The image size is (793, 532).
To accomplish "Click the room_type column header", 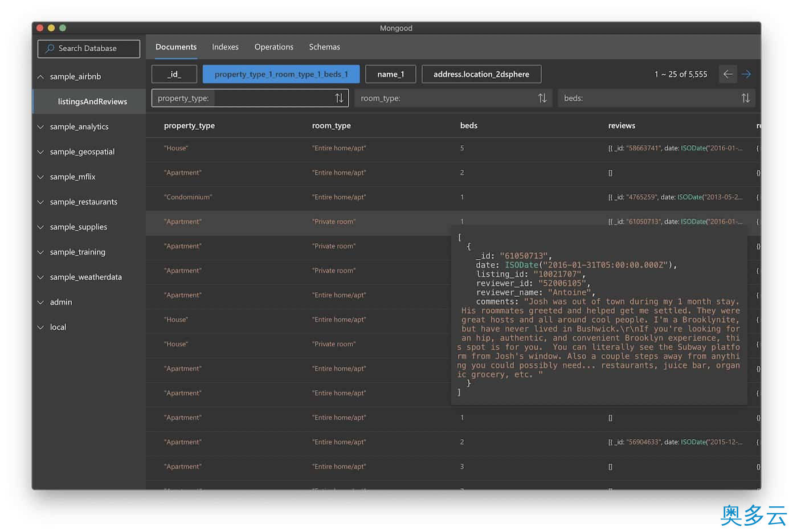I will (332, 126).
